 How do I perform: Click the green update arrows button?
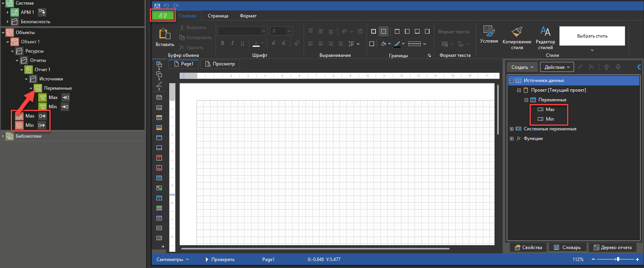coord(163,15)
